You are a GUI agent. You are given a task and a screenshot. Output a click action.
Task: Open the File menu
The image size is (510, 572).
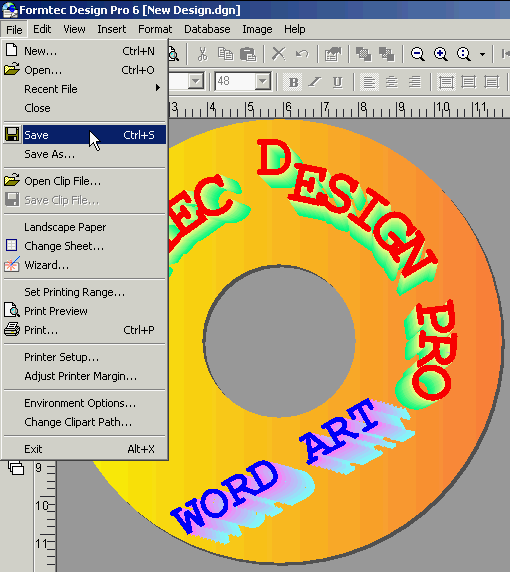pos(14,30)
